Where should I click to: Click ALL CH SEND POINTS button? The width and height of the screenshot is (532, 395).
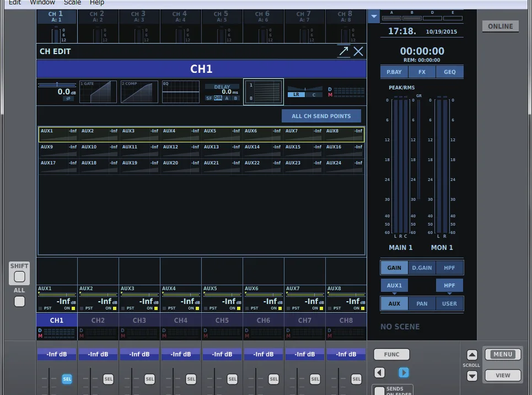(x=321, y=116)
